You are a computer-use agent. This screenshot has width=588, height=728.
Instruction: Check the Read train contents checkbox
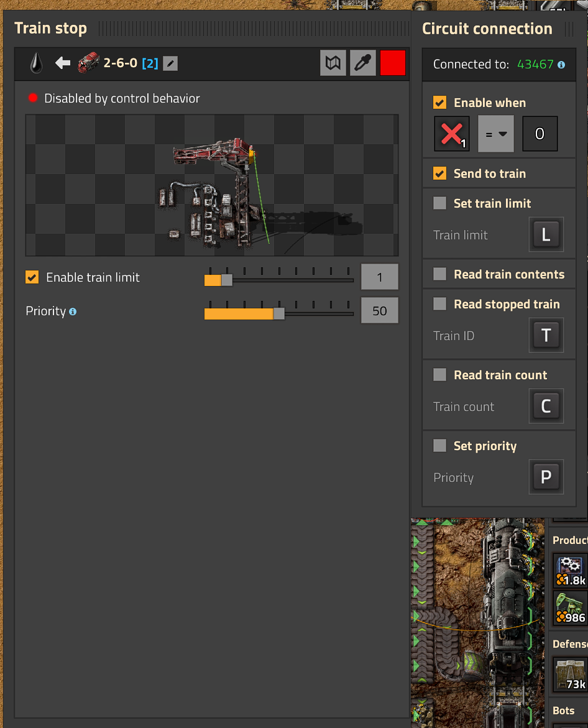(439, 274)
